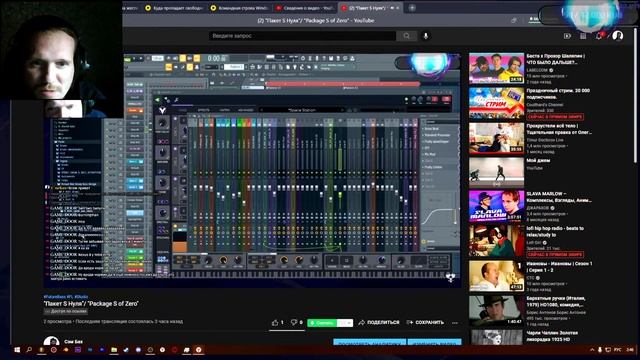Viewport: 640px width, 360px height.
Task: Open SLAVA MARLOW video thumbnail
Action: click(496, 206)
